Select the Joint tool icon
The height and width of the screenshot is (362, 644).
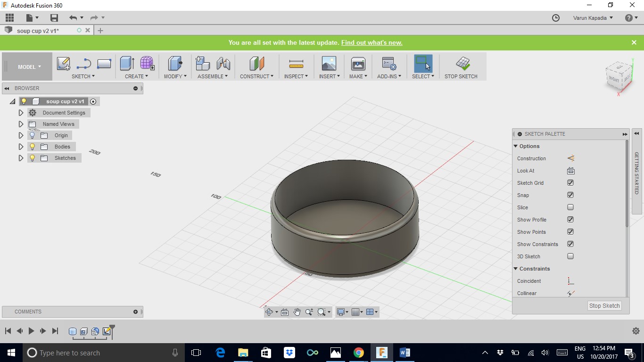[223, 63]
